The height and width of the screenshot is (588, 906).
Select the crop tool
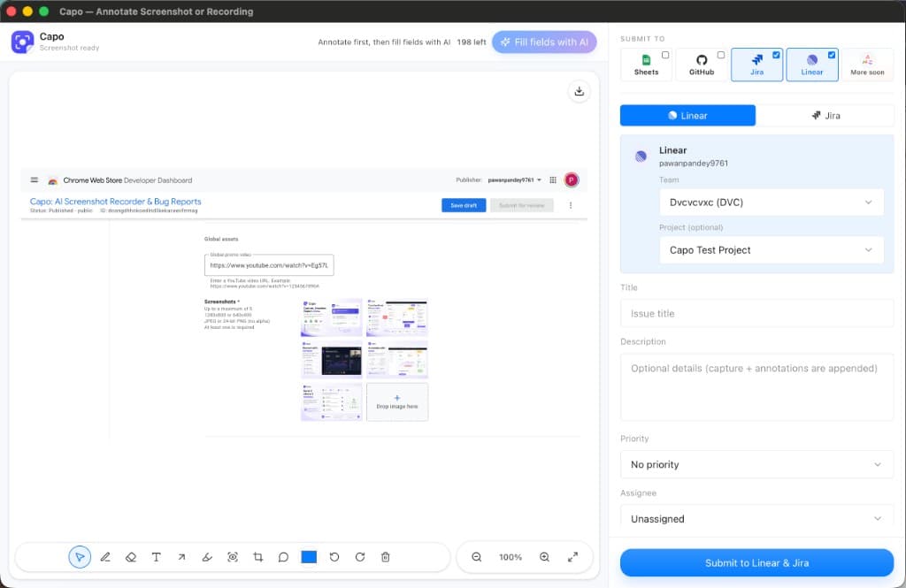pos(257,557)
